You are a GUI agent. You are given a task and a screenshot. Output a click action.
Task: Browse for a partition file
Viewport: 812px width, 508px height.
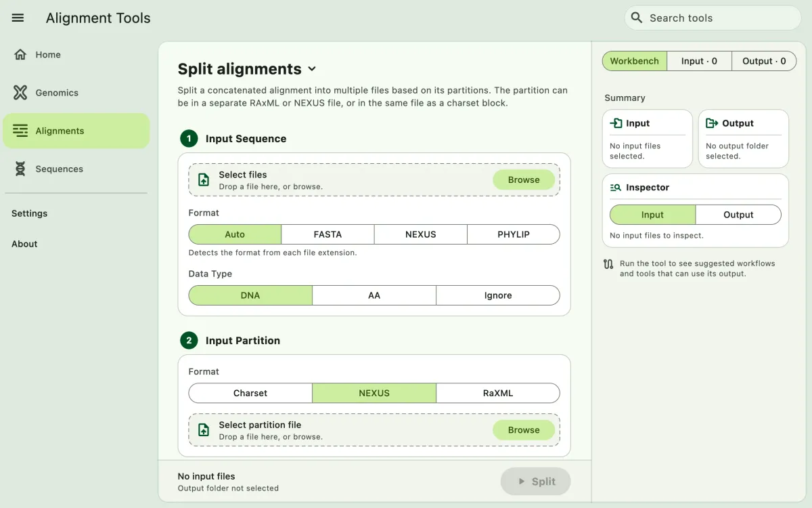[x=524, y=430]
